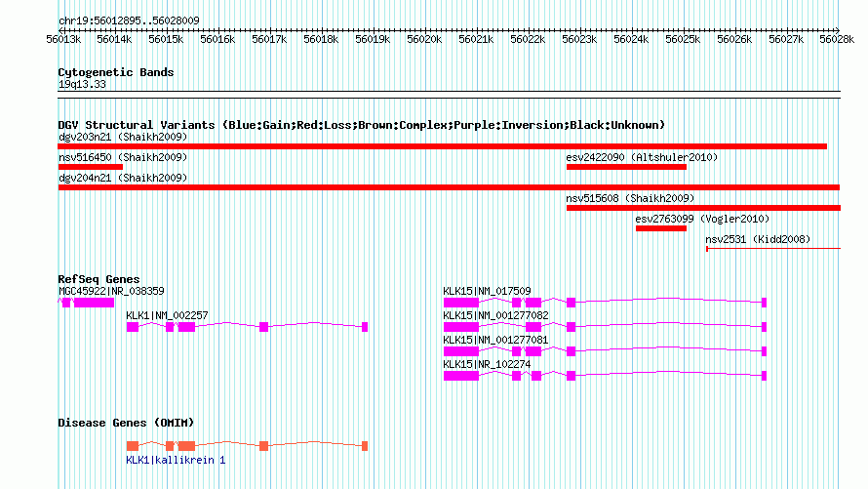Click the 56022k ruler tick label
The height and width of the screenshot is (489, 868).
[528, 39]
